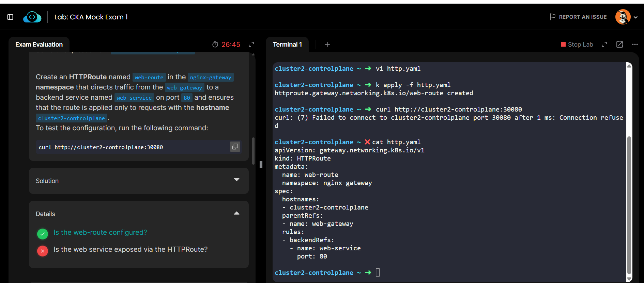
Task: Select the Terminal 1 tab
Action: [x=287, y=45]
